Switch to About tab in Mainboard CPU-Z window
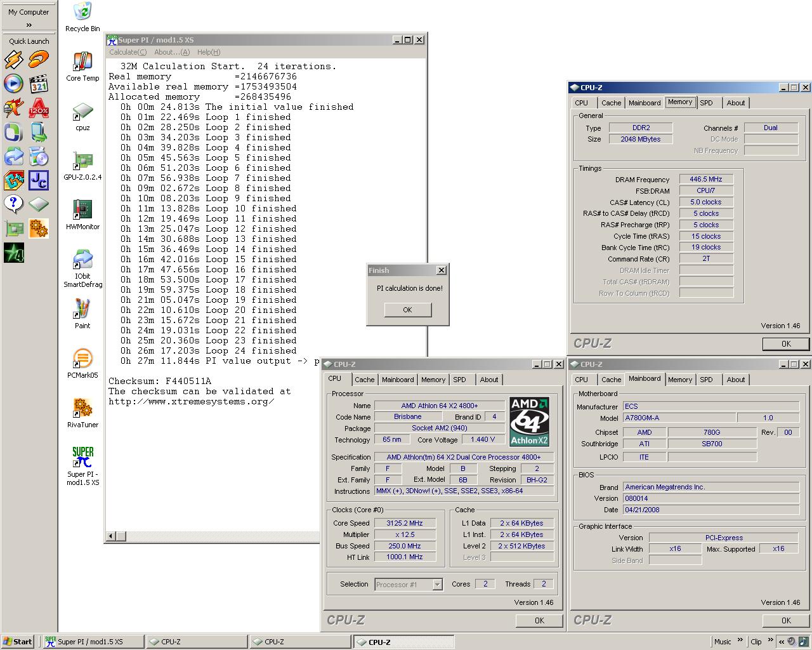The width and height of the screenshot is (812, 650). (736, 380)
